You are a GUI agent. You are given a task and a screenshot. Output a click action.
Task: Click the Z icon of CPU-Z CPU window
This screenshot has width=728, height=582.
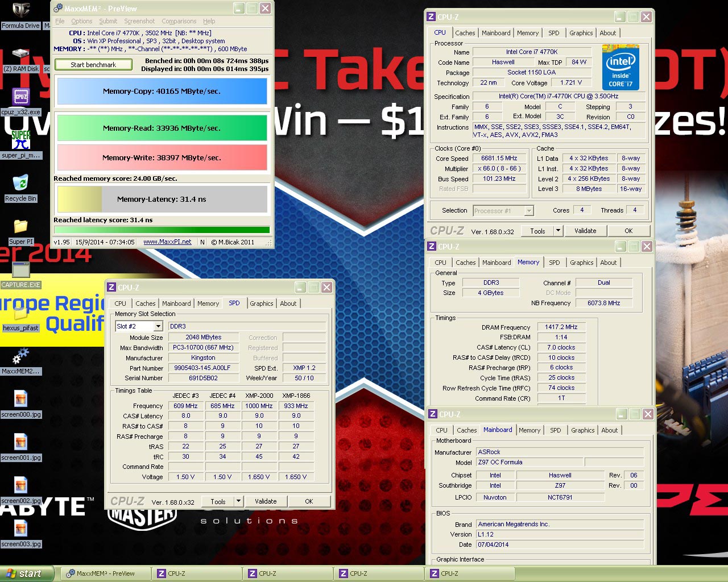[x=431, y=17]
